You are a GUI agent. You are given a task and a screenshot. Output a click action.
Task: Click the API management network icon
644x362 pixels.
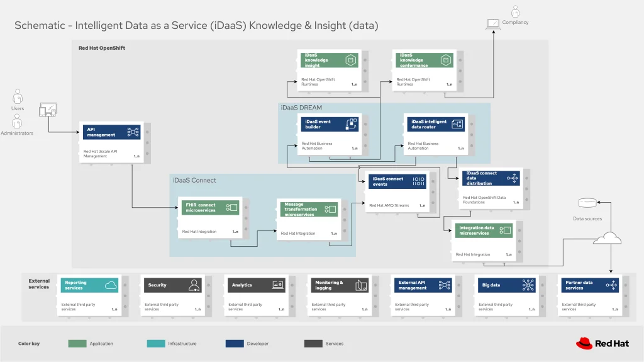133,132
